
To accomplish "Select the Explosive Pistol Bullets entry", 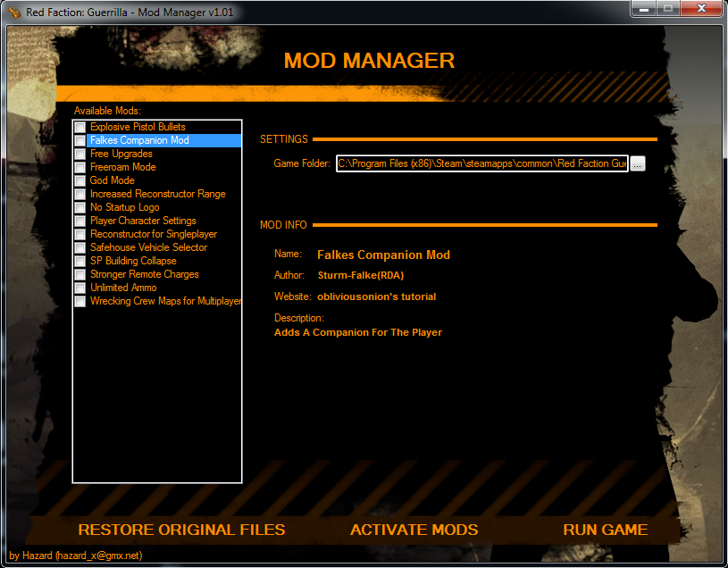I will click(x=138, y=127).
